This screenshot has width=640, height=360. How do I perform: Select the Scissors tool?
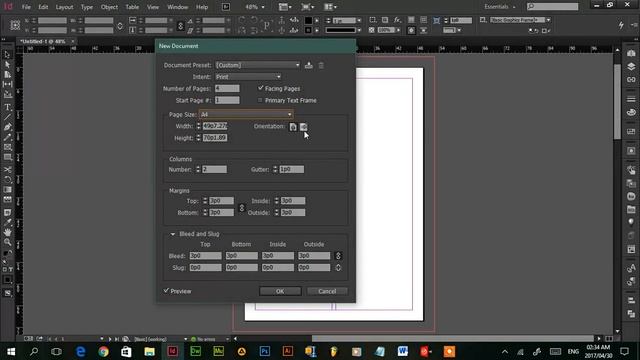tap(7, 169)
